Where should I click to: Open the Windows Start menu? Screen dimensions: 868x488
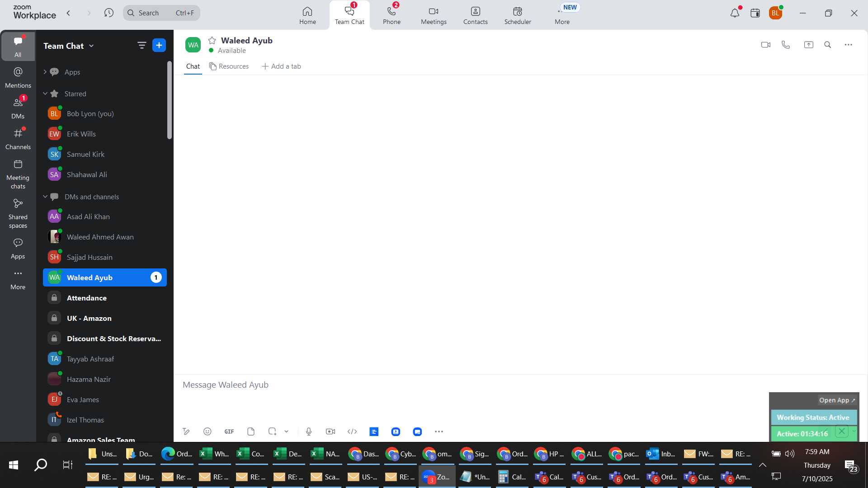click(14, 465)
